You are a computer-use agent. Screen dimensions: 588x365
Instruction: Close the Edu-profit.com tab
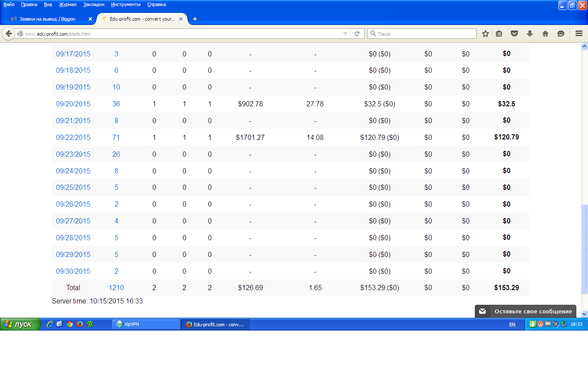pyautogui.click(x=181, y=19)
